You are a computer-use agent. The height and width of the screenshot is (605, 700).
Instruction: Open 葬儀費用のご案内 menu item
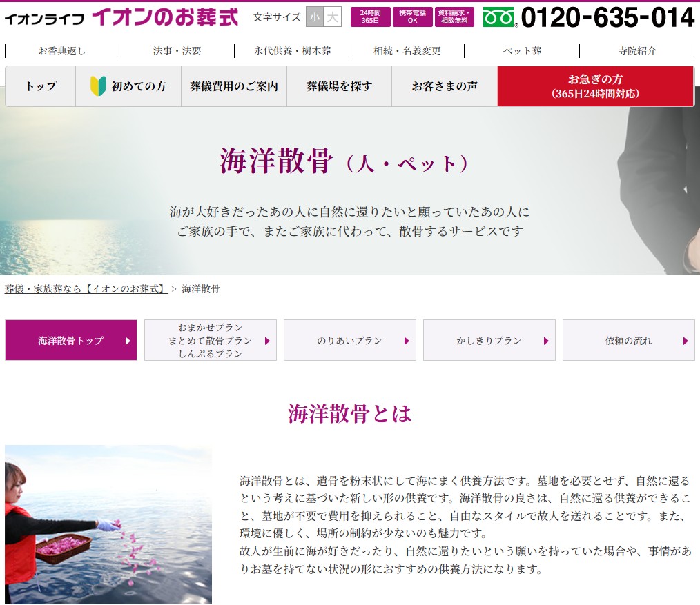point(234,86)
